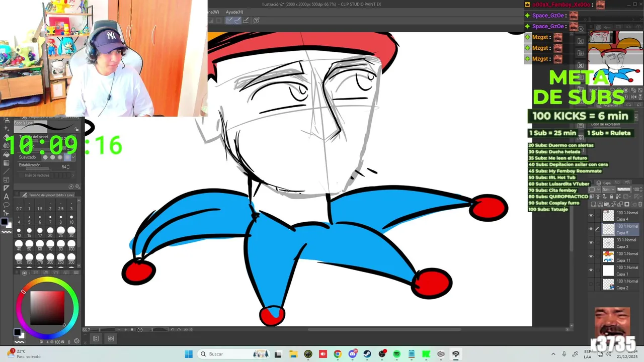Image resolution: width=644 pixels, height=362 pixels.
Task: Toggle visibility of layer Capa 3
Action: click(x=591, y=243)
